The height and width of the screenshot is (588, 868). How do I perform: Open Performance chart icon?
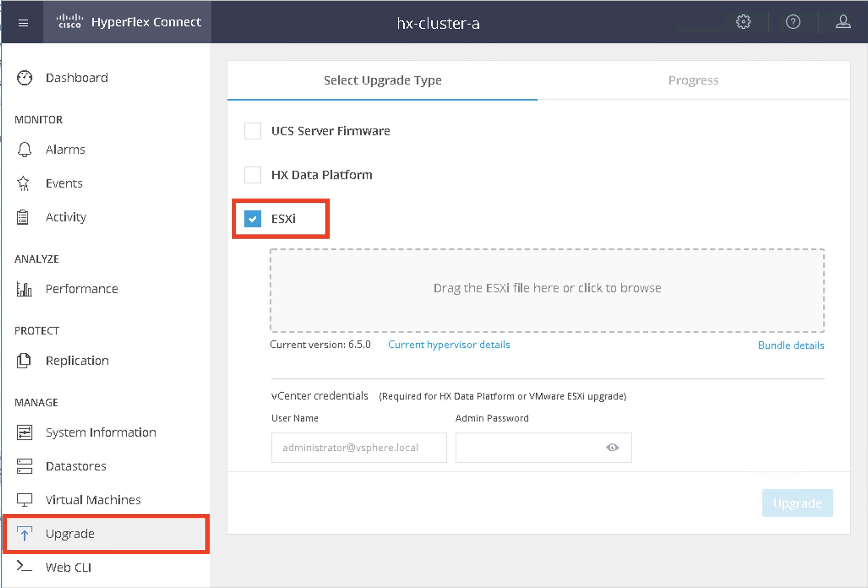click(x=25, y=289)
